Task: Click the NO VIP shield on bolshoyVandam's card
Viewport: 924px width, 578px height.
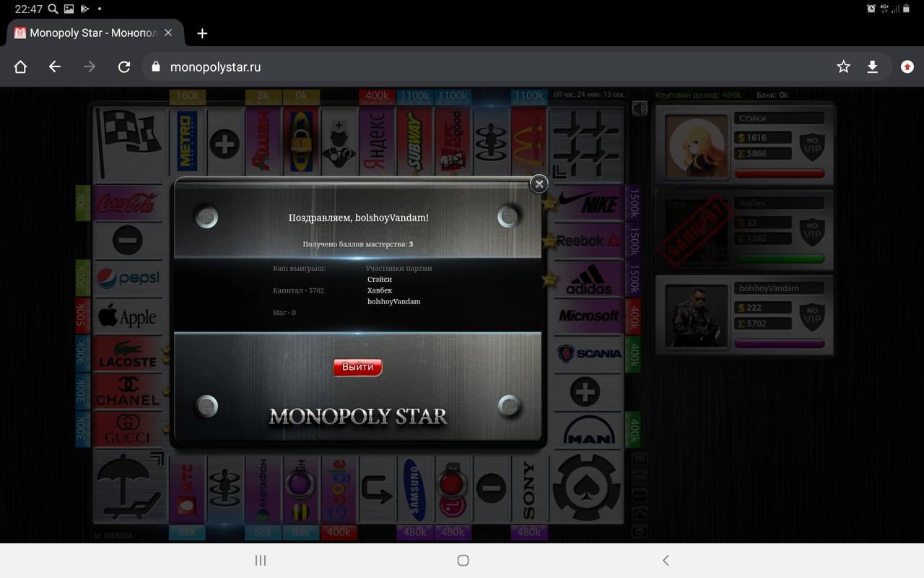Action: pyautogui.click(x=812, y=316)
